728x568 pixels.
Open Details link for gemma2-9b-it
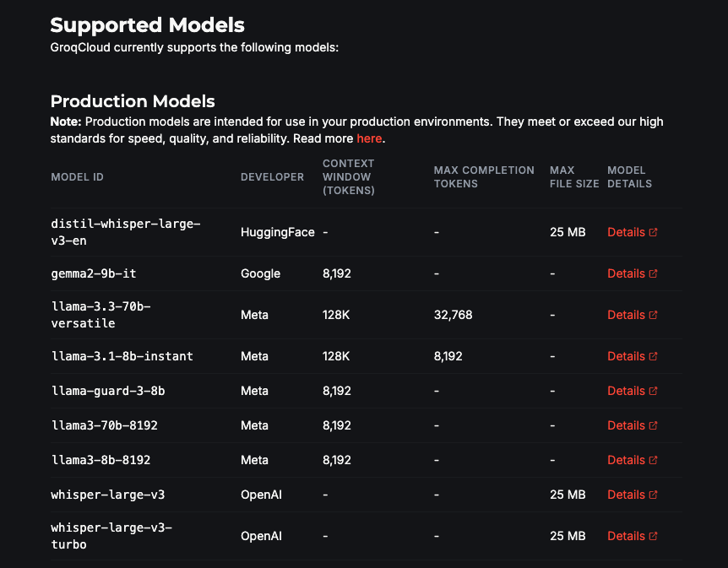tap(633, 273)
